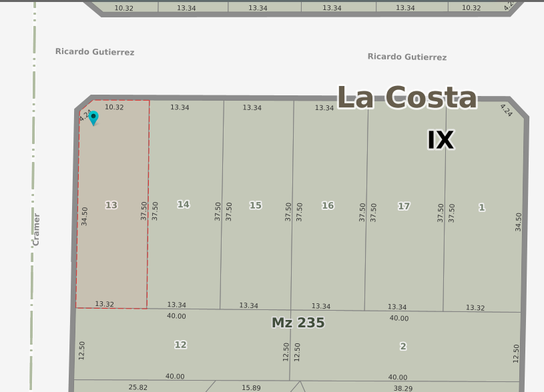The image size is (544, 392).
Task: Click the teal location pin marker
Action: coord(93,117)
